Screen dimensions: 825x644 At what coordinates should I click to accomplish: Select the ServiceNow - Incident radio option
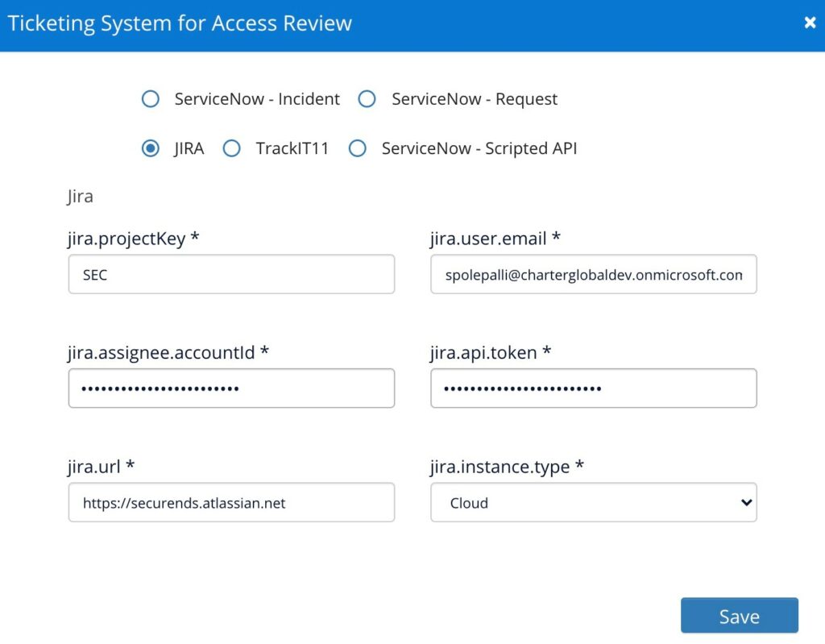click(x=151, y=98)
